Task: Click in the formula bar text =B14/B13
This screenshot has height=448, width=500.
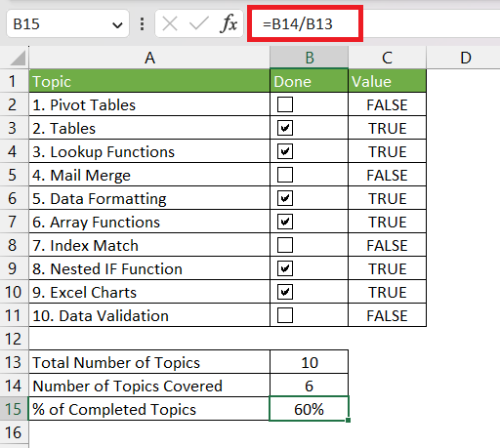Action: pyautogui.click(x=298, y=24)
